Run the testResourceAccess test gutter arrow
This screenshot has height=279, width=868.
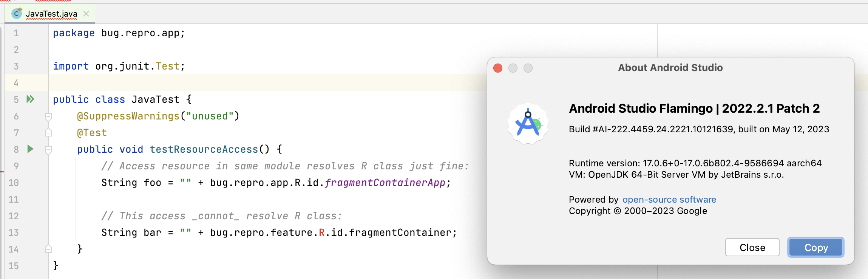[x=31, y=149]
